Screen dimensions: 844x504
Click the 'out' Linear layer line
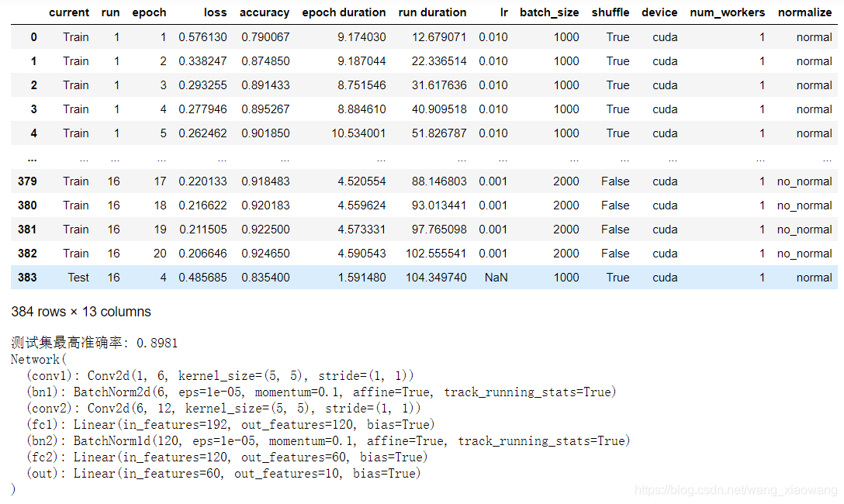click(x=223, y=473)
